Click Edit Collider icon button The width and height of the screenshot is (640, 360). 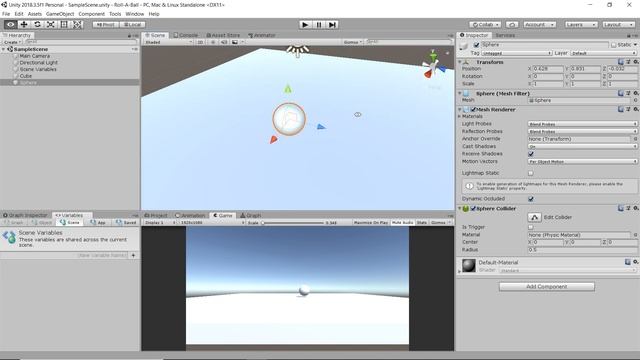tap(534, 217)
